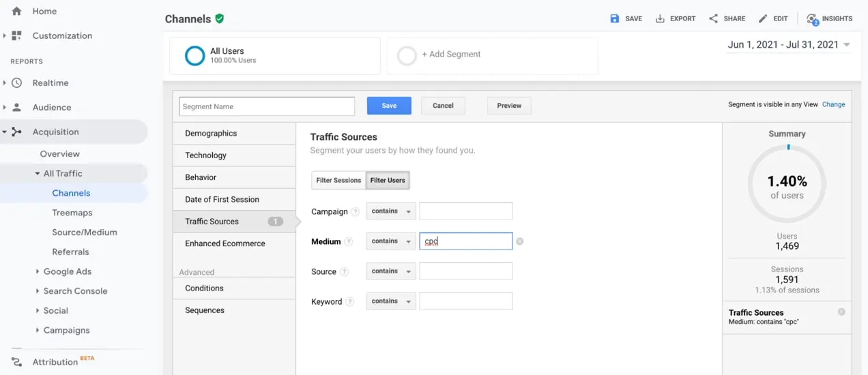The image size is (868, 375).
Task: Click the Realtime clock icon
Action: pyautogui.click(x=16, y=83)
